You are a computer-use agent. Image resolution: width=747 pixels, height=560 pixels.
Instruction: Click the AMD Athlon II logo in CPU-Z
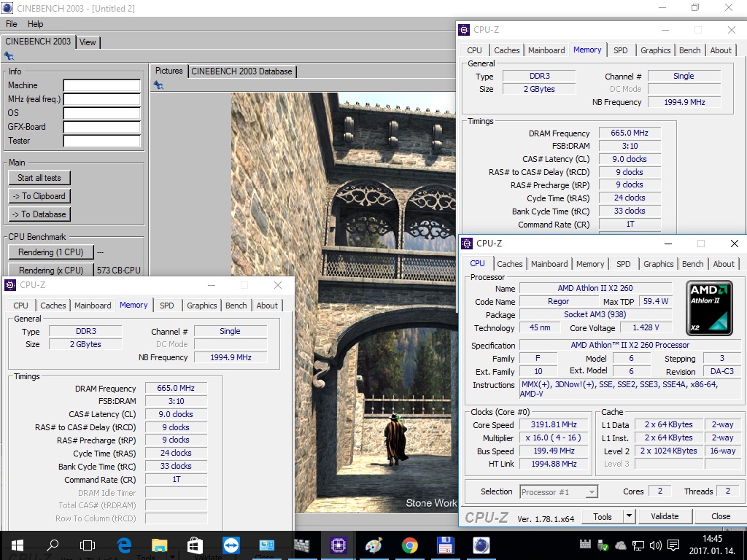709,308
